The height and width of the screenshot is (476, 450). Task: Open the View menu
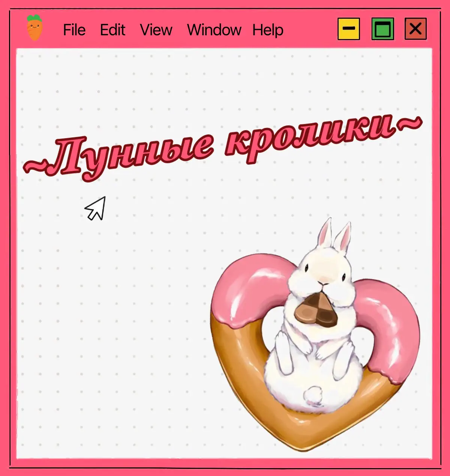point(156,30)
